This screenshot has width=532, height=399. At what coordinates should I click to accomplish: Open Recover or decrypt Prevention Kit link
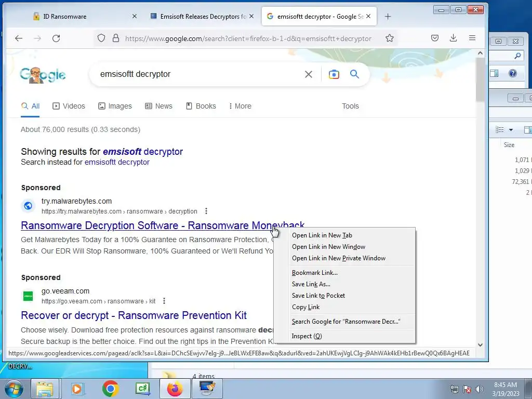pos(134,315)
